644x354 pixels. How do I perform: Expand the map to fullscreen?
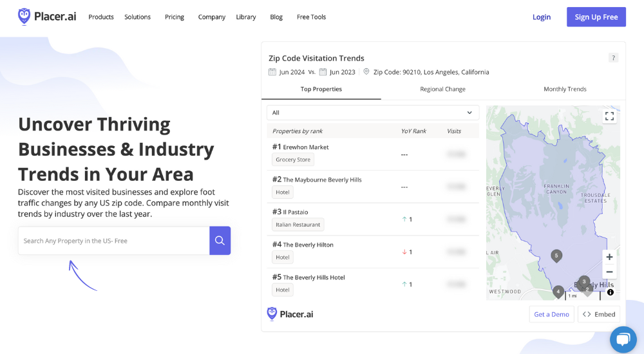pos(609,116)
